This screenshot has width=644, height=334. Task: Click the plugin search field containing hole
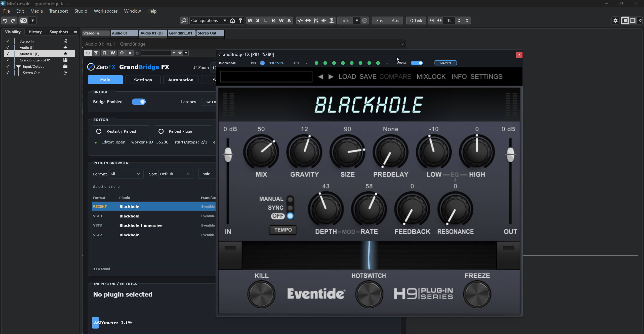(x=207, y=174)
